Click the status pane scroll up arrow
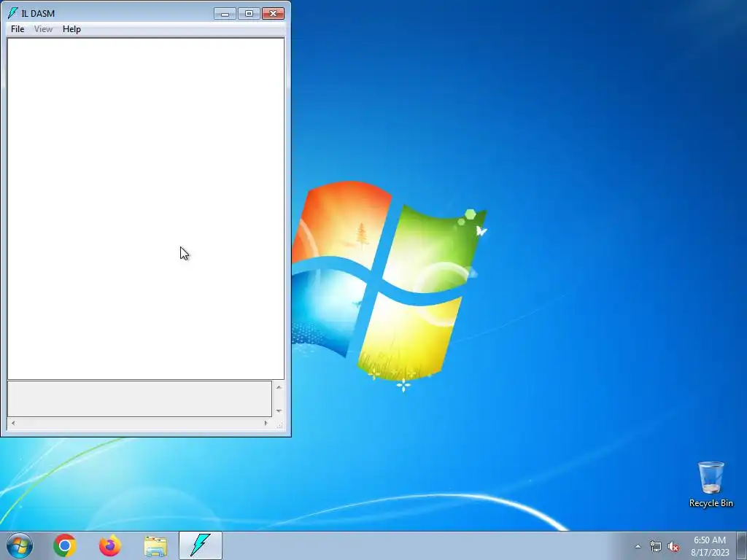Viewport: 747px width, 560px height. point(279,388)
